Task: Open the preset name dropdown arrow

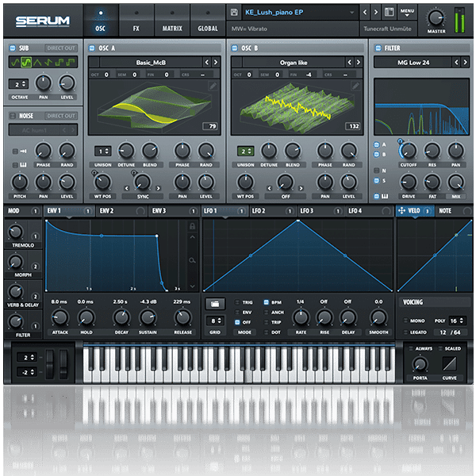Action: point(351,13)
